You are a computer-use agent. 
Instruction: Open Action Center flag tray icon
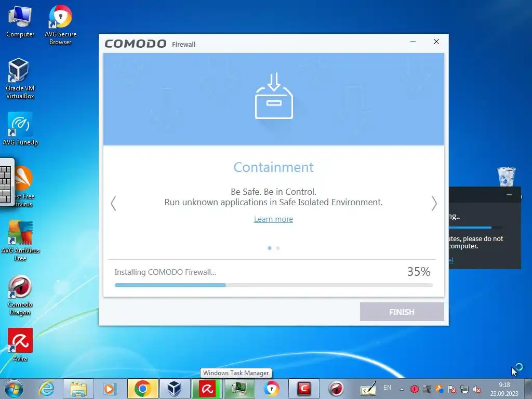click(451, 389)
